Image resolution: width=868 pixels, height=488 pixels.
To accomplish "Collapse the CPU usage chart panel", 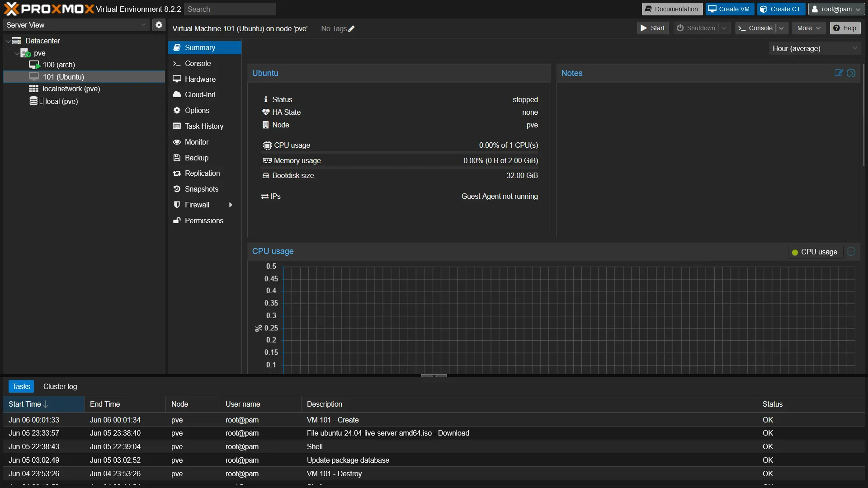I will coord(851,251).
